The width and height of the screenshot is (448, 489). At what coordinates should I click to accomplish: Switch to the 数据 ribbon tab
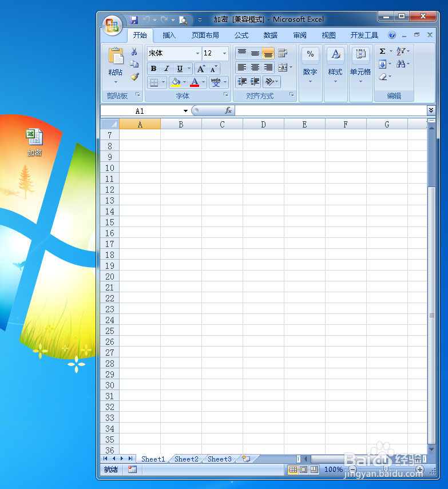click(271, 35)
